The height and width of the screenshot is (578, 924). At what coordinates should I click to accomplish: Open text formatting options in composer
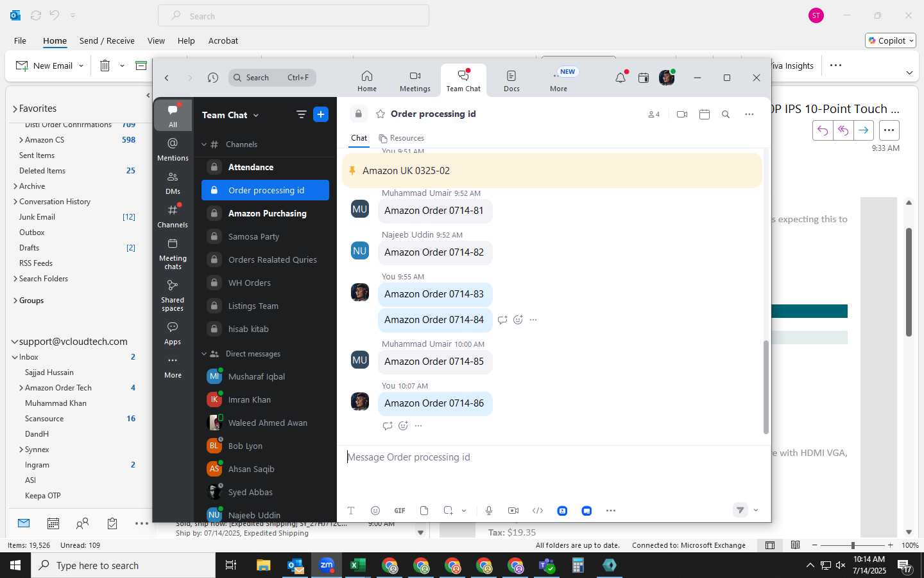(351, 511)
